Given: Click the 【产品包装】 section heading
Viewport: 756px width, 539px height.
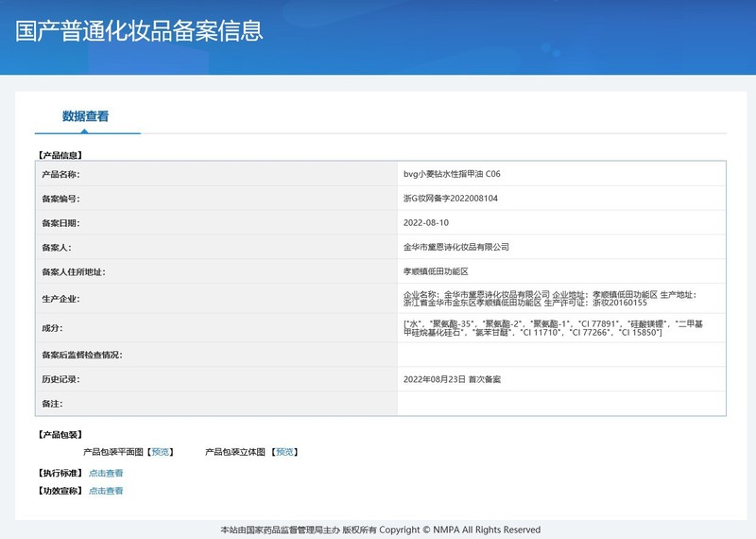Looking at the screenshot, I should [x=60, y=435].
